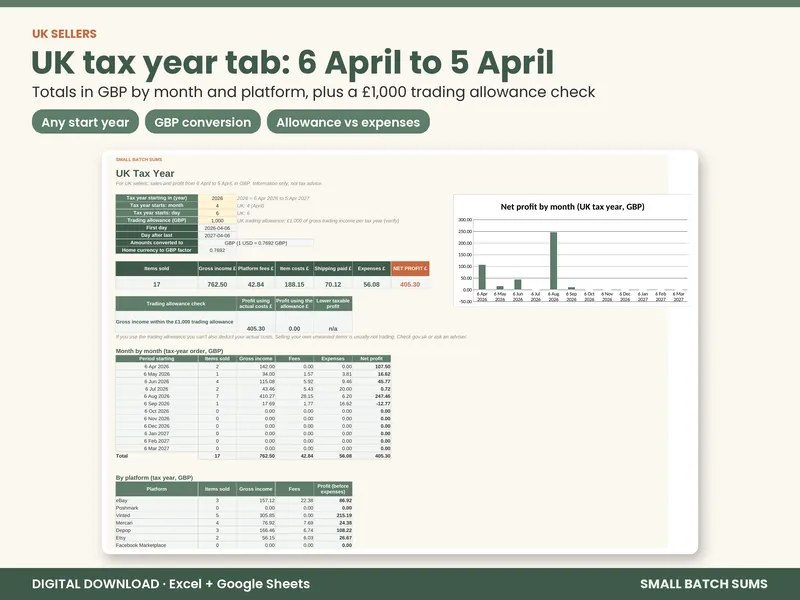Click the chart bar for 6 Apr 2026
This screenshot has width=800, height=600.
click(482, 277)
